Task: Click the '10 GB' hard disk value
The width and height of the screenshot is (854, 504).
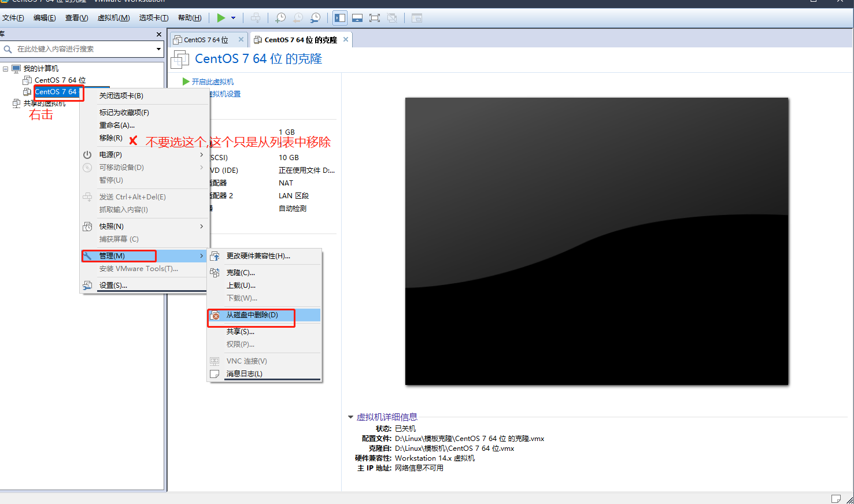Action: click(289, 158)
